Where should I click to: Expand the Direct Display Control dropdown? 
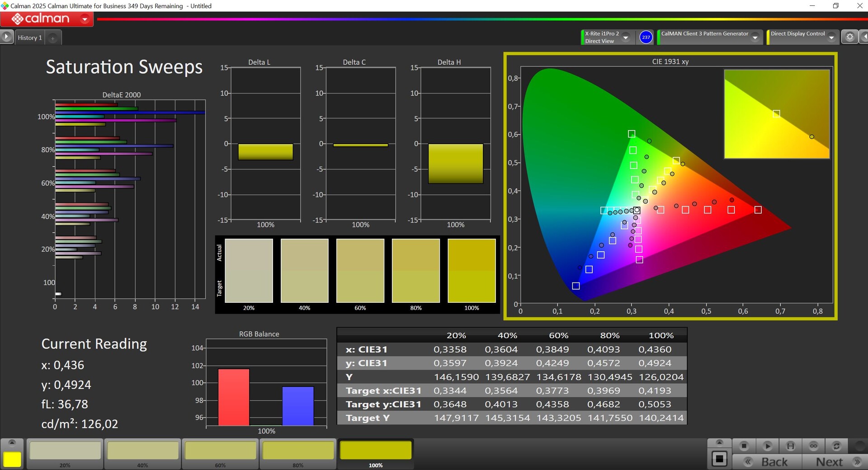[x=831, y=38]
